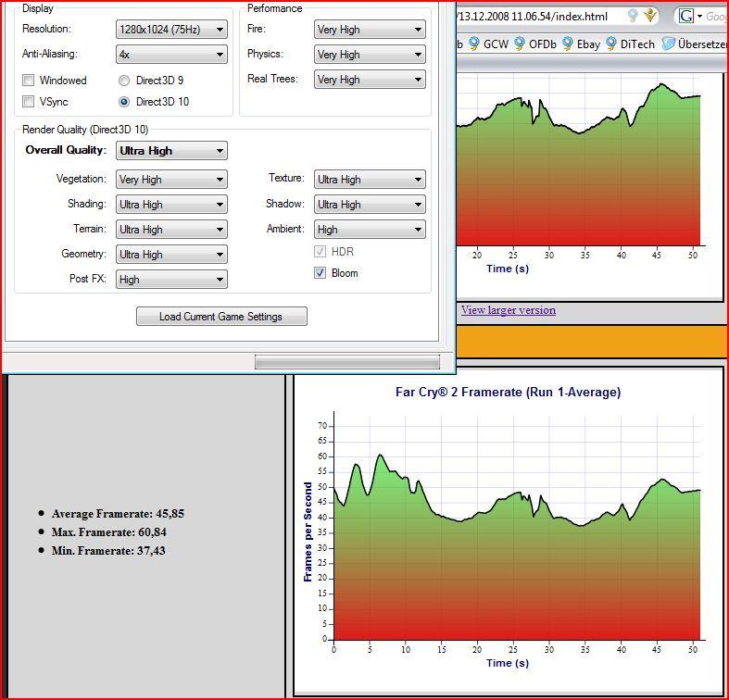729x700 pixels.
Task: Click the gold person icon in address bar
Action: pos(650,16)
